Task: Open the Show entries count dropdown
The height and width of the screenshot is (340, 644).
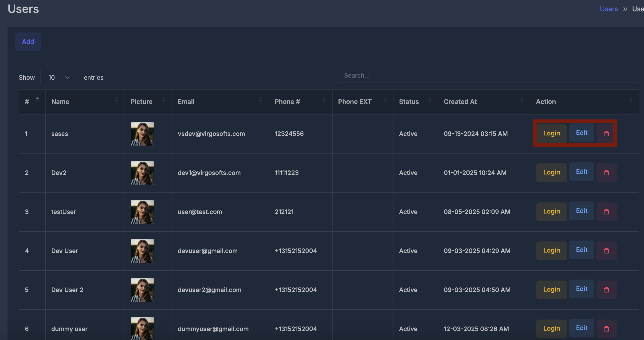Action: (x=59, y=78)
